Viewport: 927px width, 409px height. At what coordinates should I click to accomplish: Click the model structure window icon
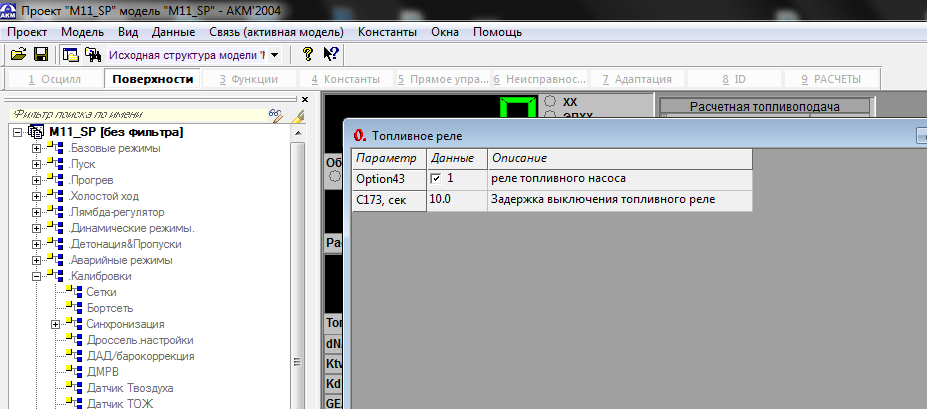click(71, 54)
